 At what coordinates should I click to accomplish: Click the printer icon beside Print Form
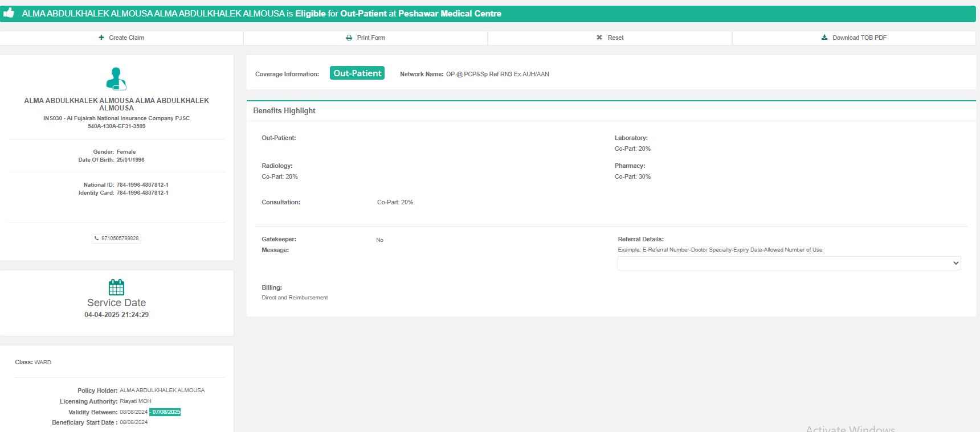(x=349, y=38)
